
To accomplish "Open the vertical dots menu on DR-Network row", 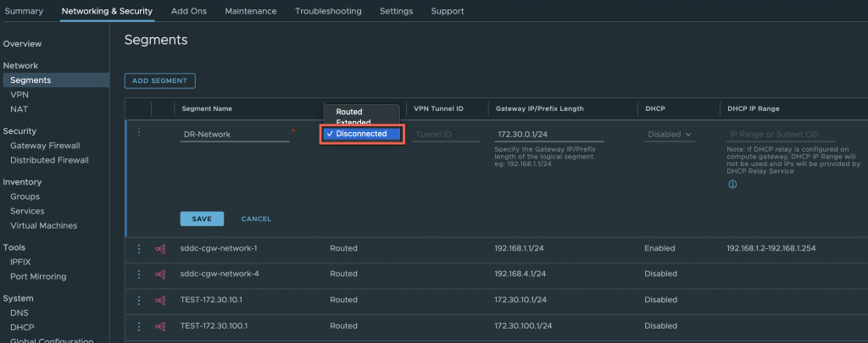I will pos(139,133).
